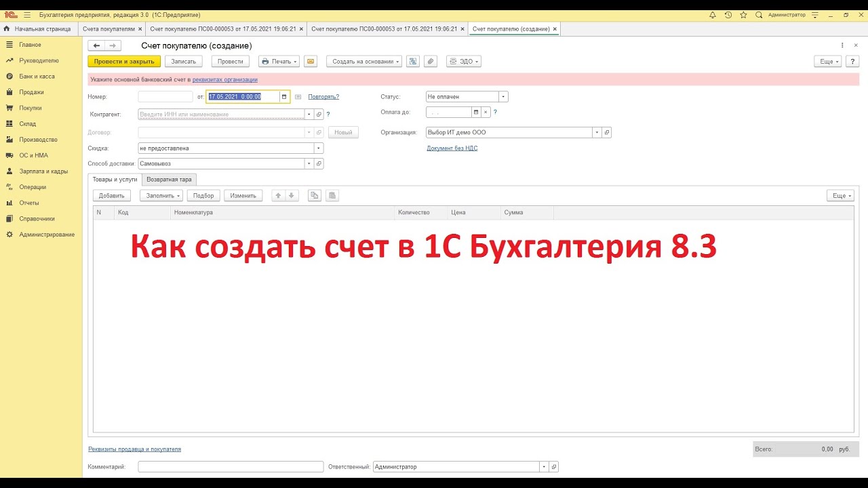Screen dimensions: 868x488
Task: Open Склад section in sidebar
Action: [28, 124]
